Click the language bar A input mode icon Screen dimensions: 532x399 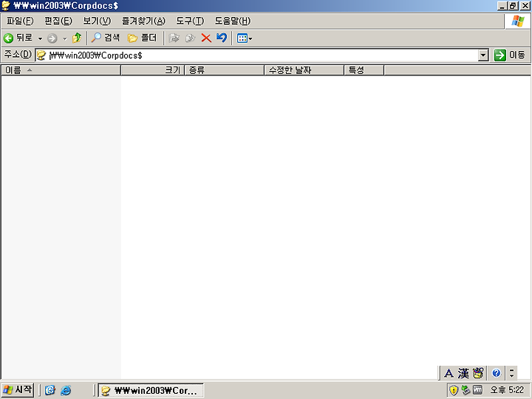(449, 373)
